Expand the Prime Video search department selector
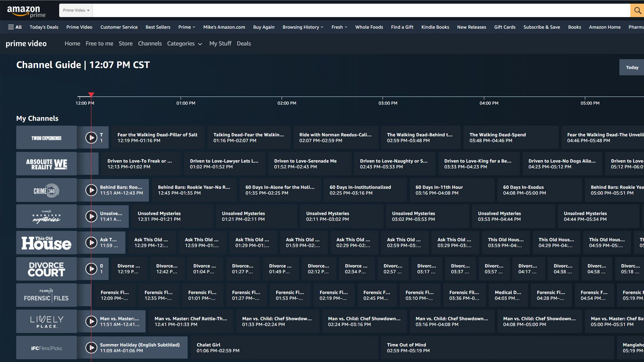This screenshot has width=644, height=362. click(75, 10)
